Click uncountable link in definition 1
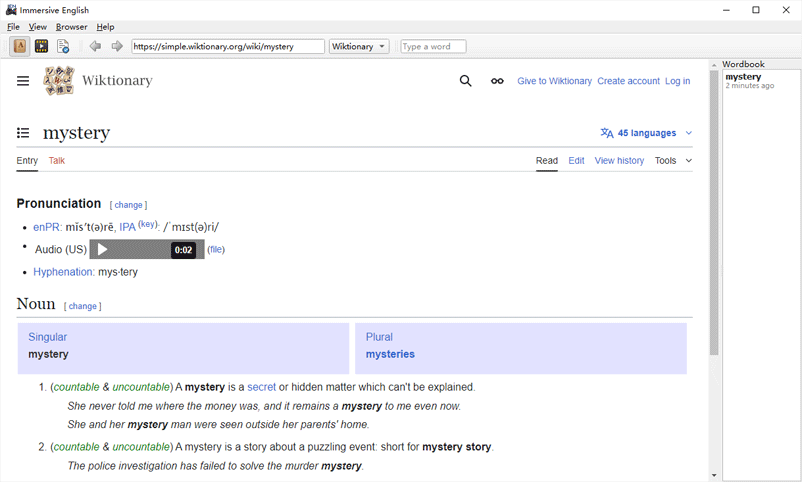 (141, 387)
